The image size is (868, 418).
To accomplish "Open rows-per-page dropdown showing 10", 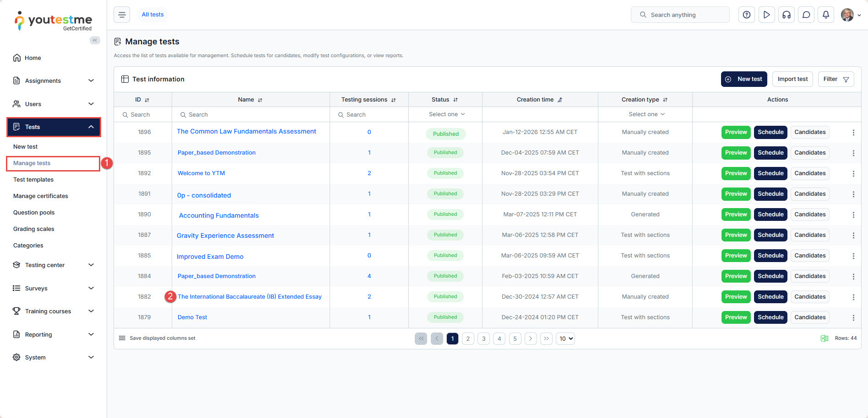I will click(x=565, y=338).
